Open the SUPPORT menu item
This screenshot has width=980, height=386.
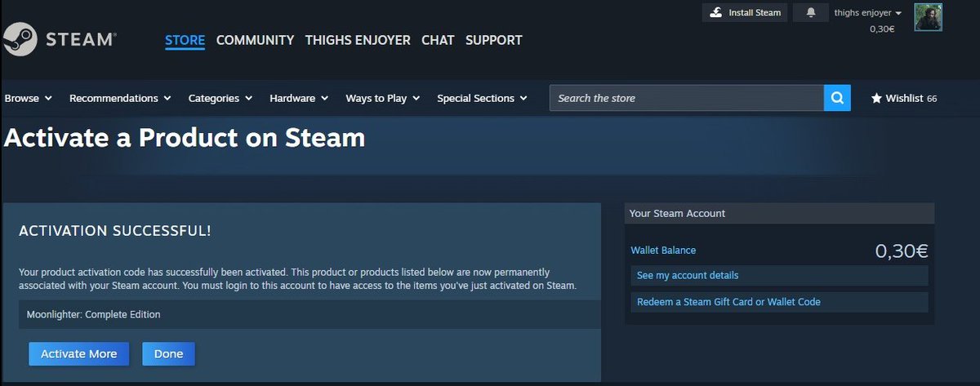(x=494, y=40)
